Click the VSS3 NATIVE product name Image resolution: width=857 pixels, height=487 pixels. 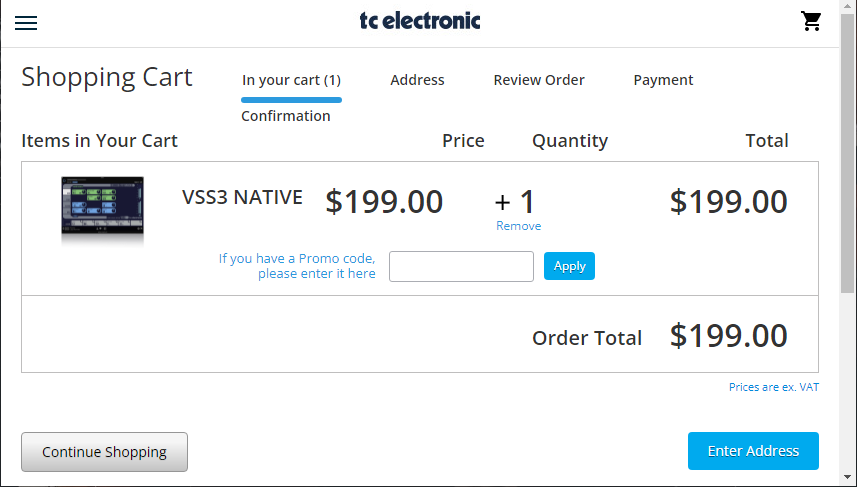pos(242,198)
